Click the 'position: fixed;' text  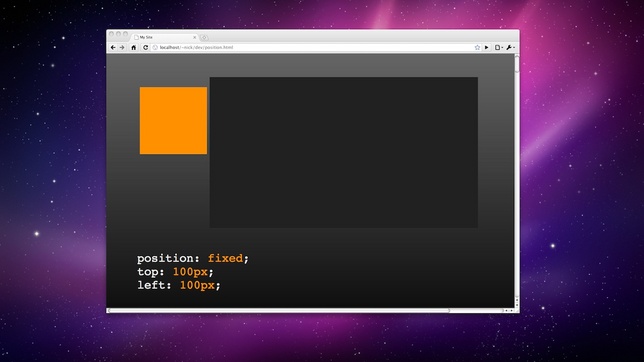point(193,258)
